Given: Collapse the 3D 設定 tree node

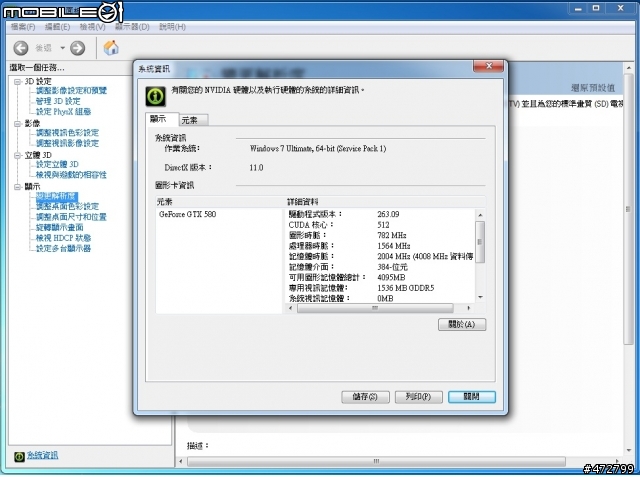Looking at the screenshot, I should (x=18, y=82).
